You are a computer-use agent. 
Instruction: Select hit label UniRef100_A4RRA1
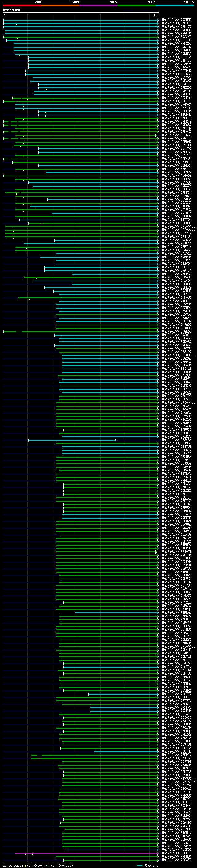pos(177,612)
